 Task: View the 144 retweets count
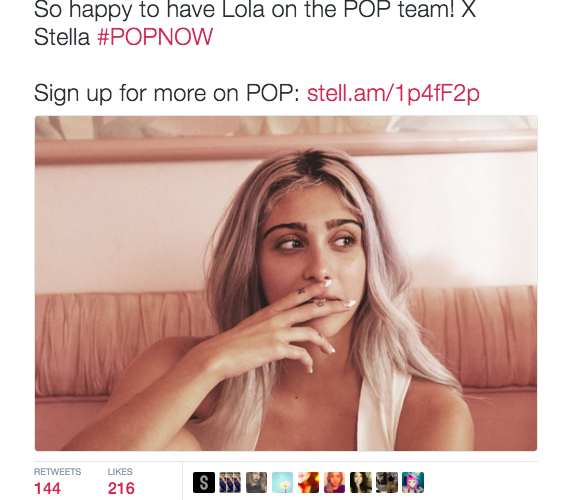point(47,488)
